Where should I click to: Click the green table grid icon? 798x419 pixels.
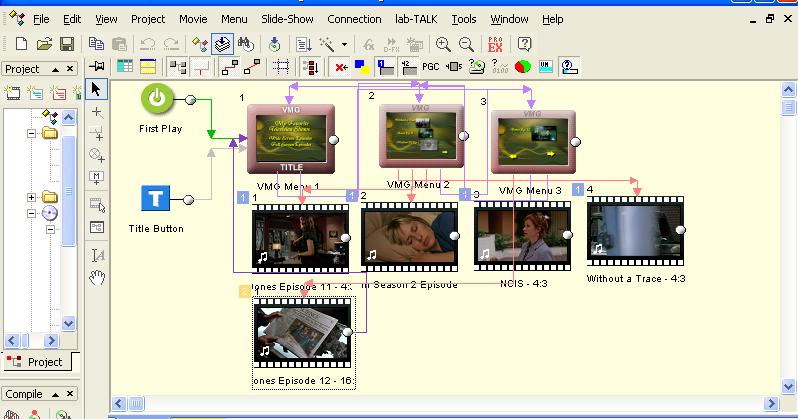[x=125, y=66]
